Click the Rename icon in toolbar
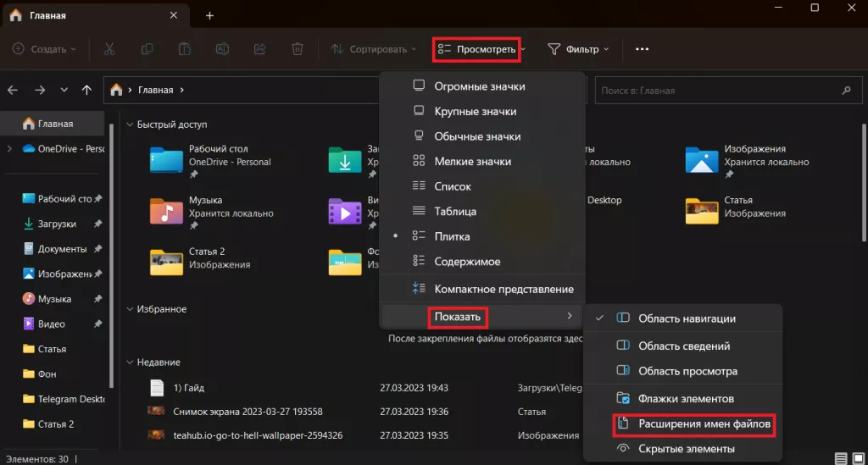The image size is (868, 465). pyautogui.click(x=222, y=49)
